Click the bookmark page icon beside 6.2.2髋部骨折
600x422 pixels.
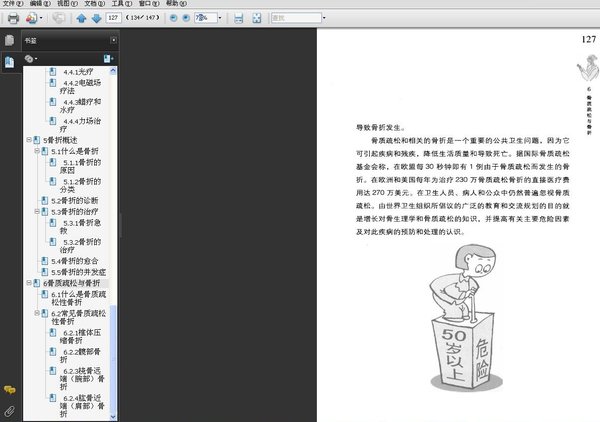pos(53,351)
